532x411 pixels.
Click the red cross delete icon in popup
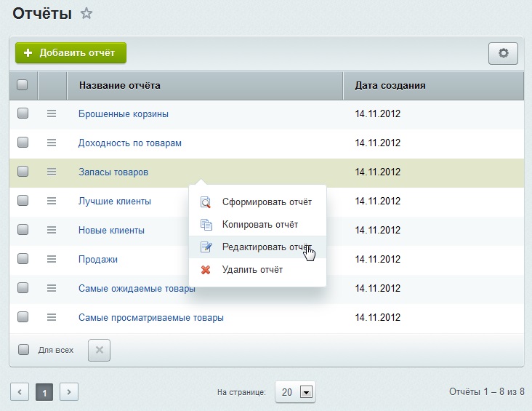206,270
